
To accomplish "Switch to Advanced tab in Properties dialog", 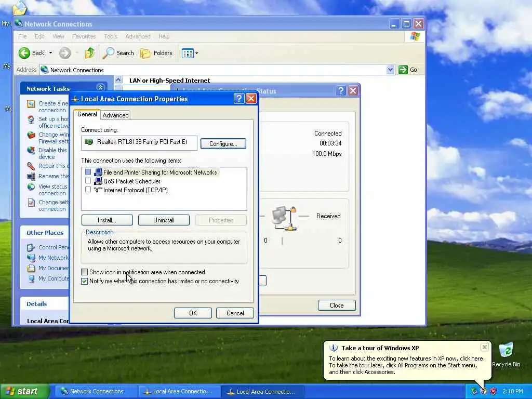I will click(x=116, y=115).
